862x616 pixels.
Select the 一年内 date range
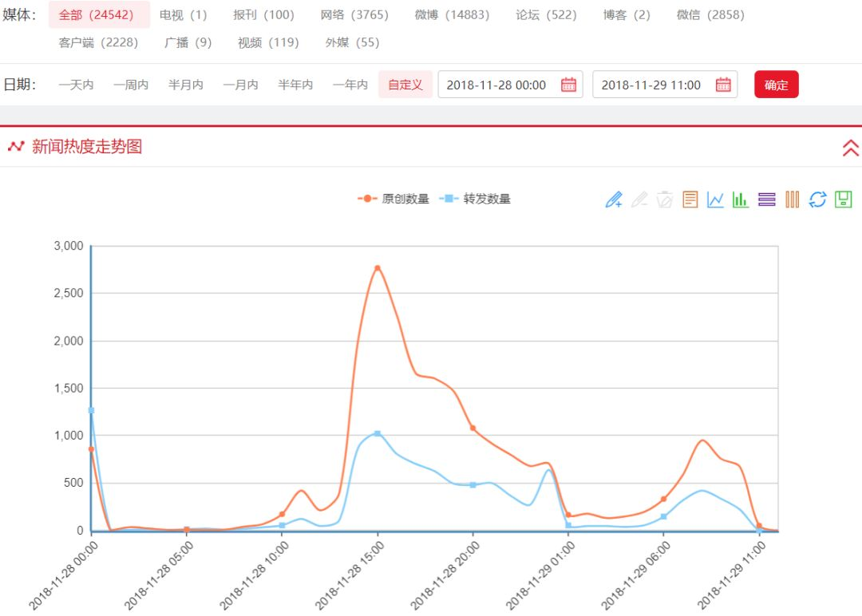[350, 85]
